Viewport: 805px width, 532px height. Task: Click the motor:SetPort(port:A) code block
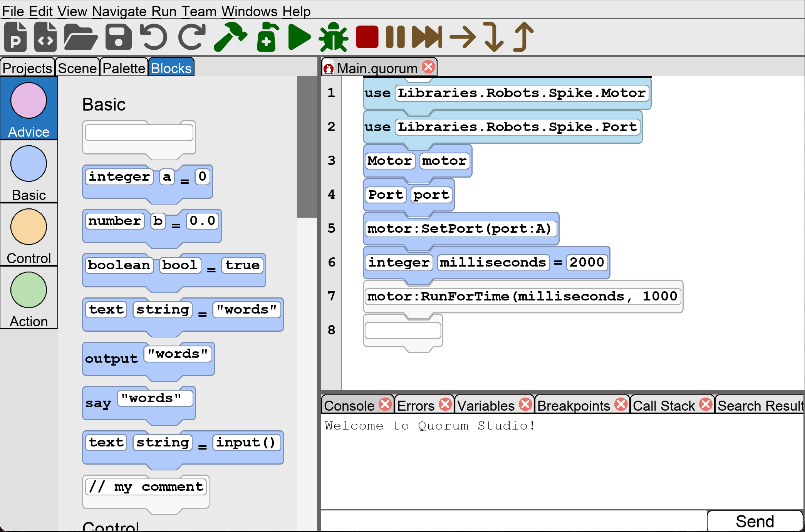click(x=461, y=229)
